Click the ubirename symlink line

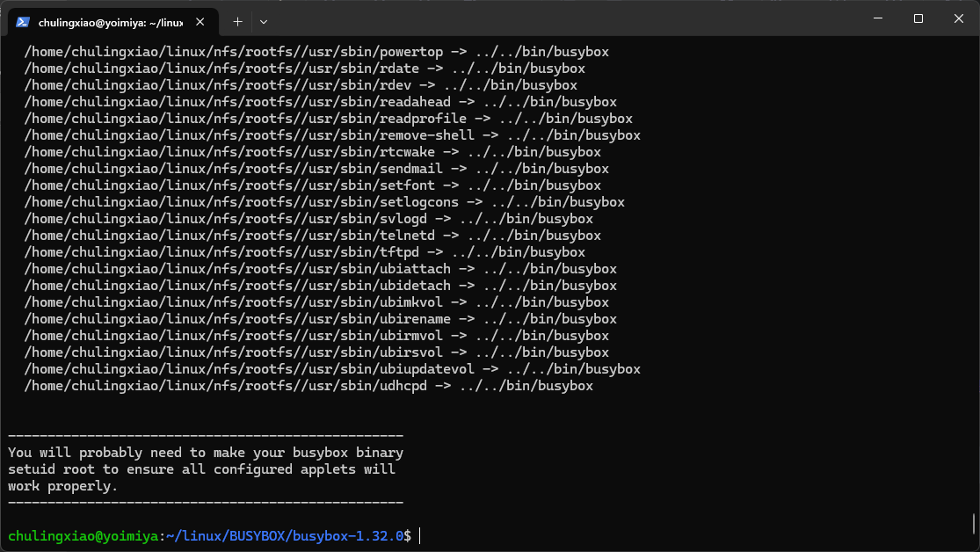[x=320, y=319]
